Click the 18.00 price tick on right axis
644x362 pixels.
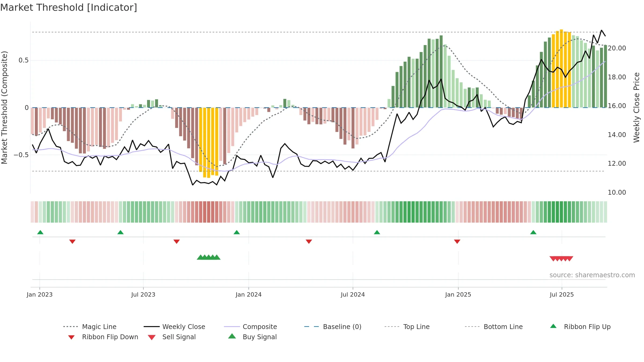point(617,77)
